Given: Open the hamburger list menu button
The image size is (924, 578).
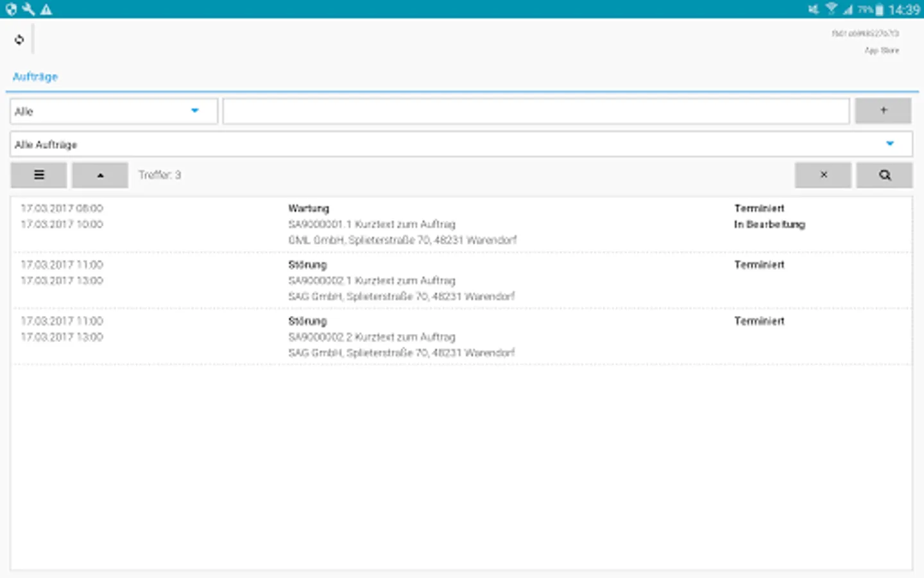Looking at the screenshot, I should pos(38,175).
